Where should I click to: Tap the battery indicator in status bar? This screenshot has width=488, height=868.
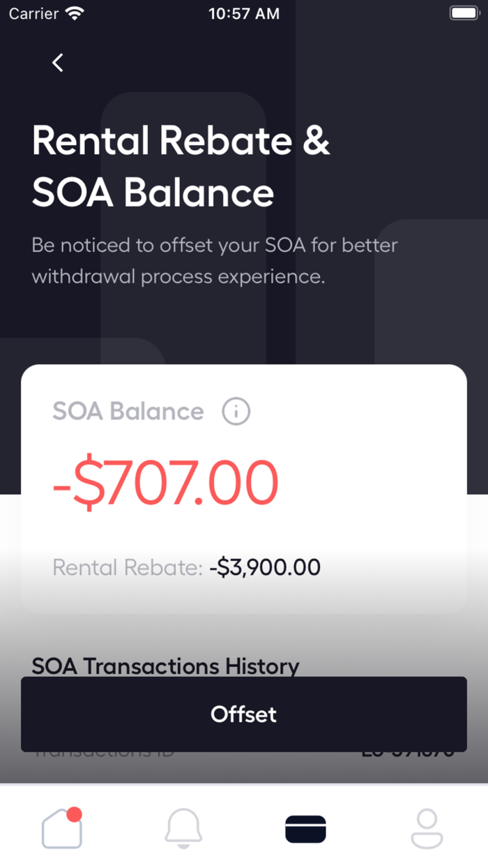point(462,12)
